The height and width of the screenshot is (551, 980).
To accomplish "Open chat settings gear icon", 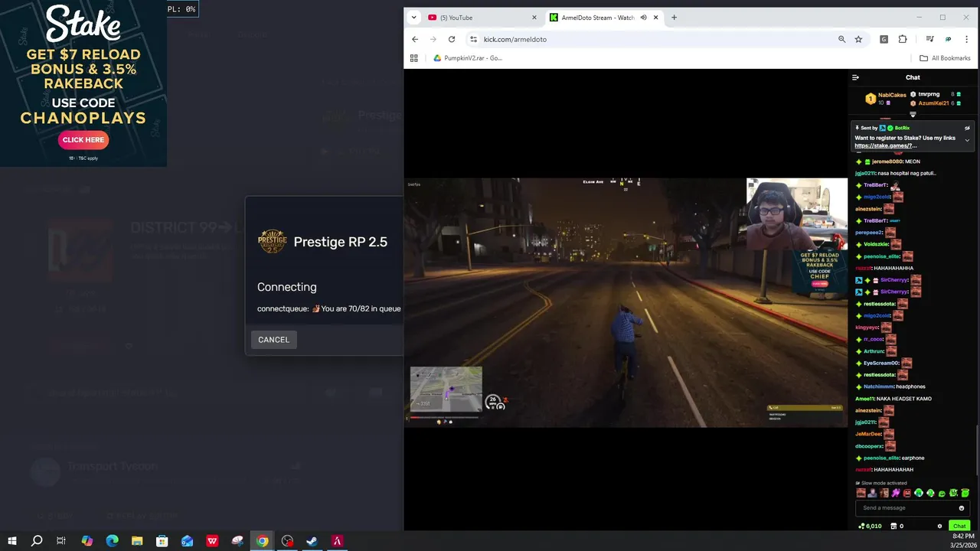I will [939, 526].
